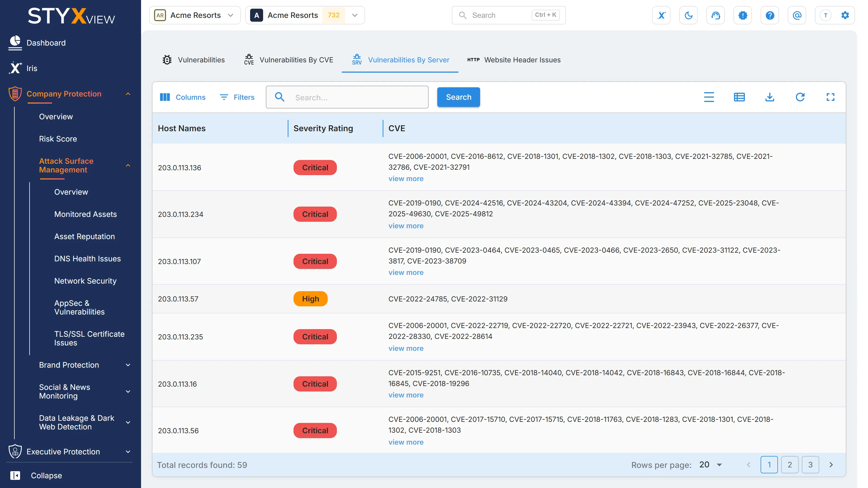This screenshot has width=868, height=488.
Task: Collapse the Company Protection section chevron
Action: (x=128, y=94)
